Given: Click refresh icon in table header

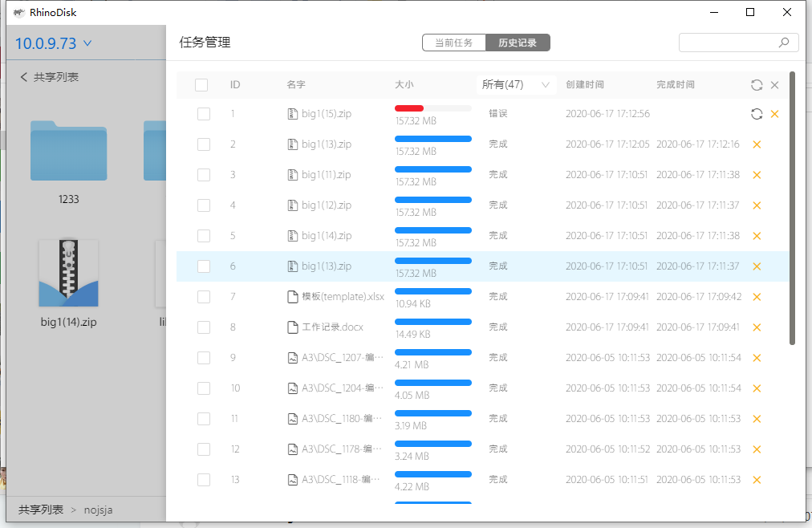Looking at the screenshot, I should point(756,85).
